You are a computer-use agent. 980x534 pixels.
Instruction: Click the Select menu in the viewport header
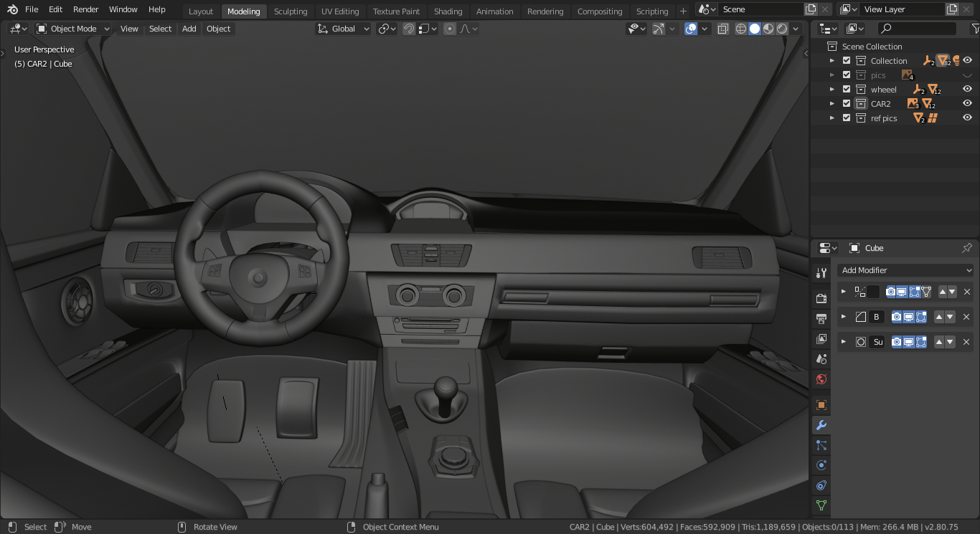[x=160, y=29]
